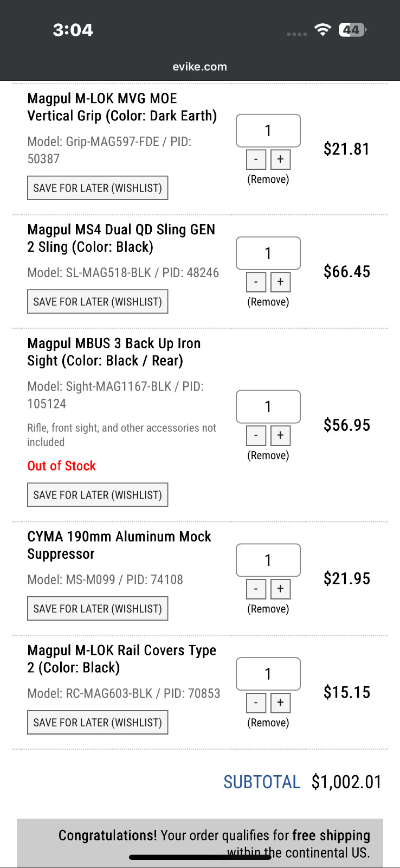Edit quantity field for M-LOK Rail Covers
Screen dimensions: 400x868
(268, 674)
